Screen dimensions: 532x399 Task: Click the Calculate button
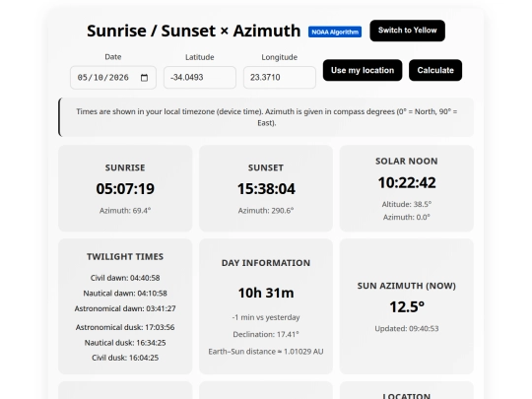pyautogui.click(x=435, y=70)
